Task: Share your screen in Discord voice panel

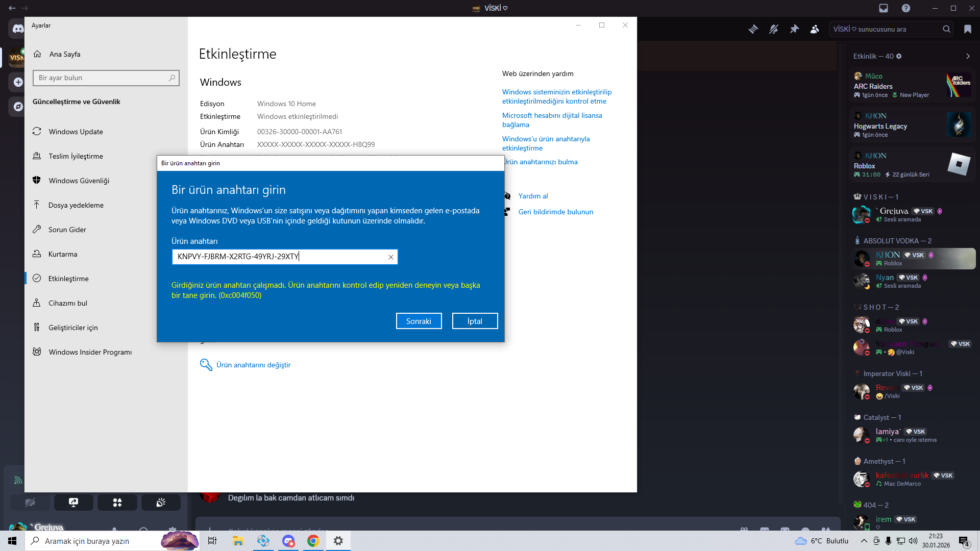Action: pos(73,503)
